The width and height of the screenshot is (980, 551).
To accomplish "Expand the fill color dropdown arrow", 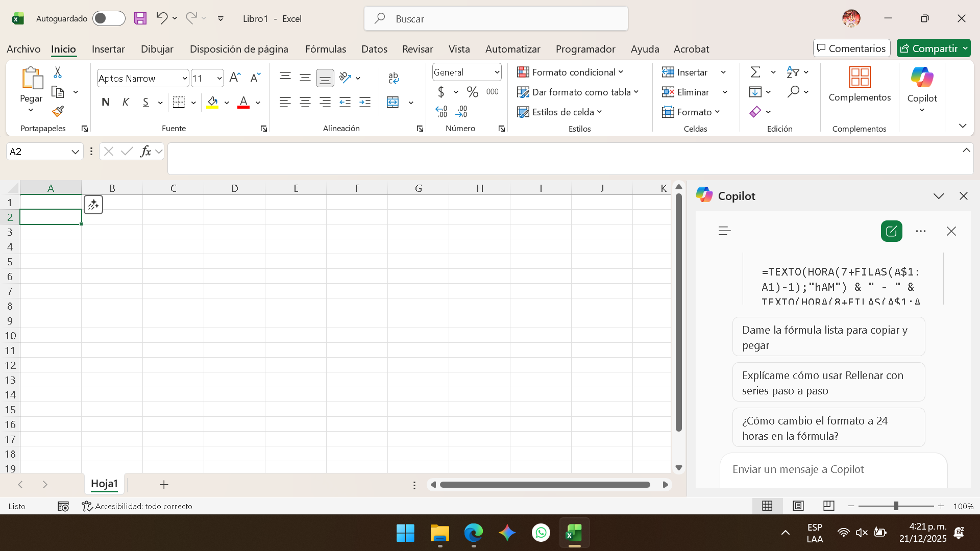I will 227,102.
